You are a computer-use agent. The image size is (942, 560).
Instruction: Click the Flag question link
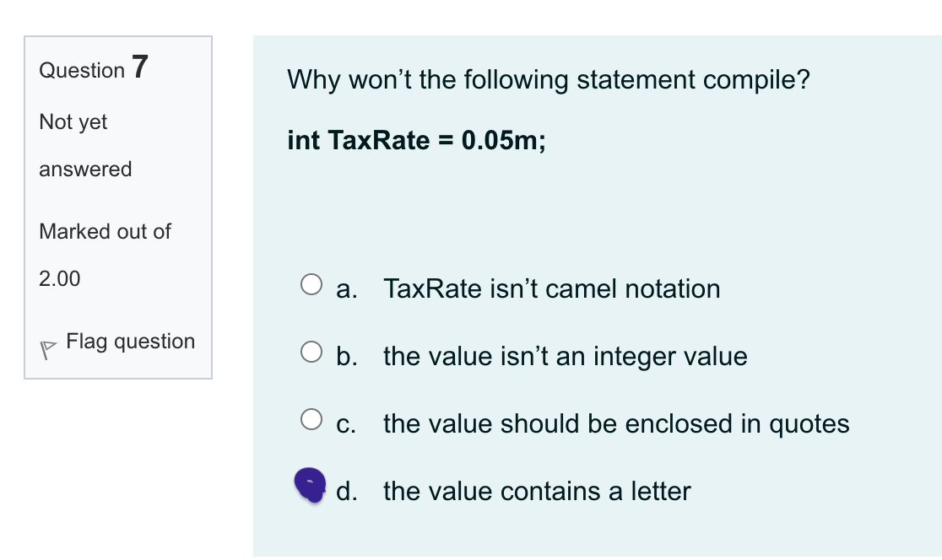click(130, 342)
